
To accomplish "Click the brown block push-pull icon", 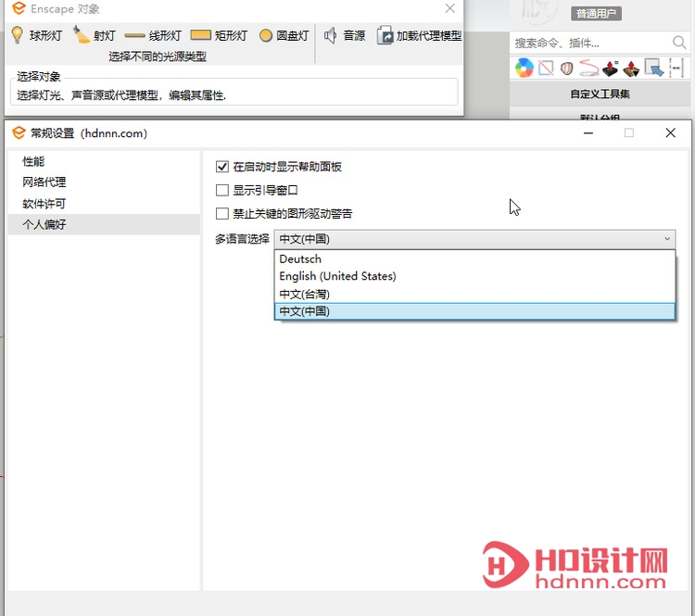I will pyautogui.click(x=631, y=69).
